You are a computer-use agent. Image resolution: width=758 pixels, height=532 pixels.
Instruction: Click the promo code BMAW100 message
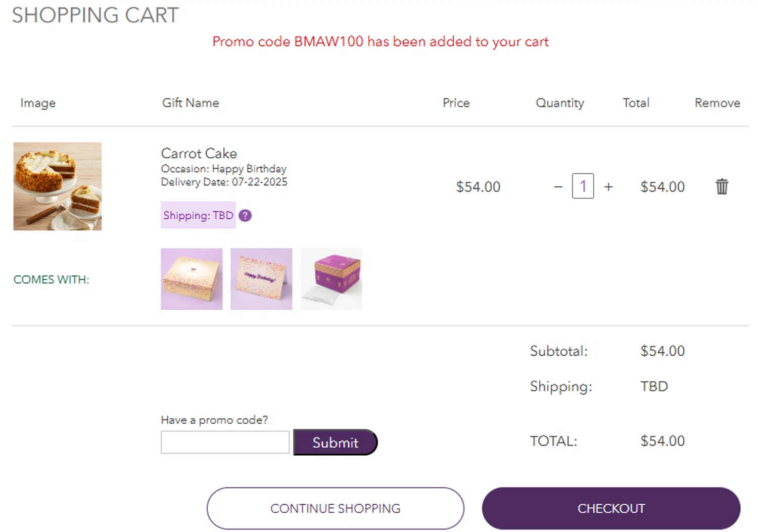pos(380,41)
